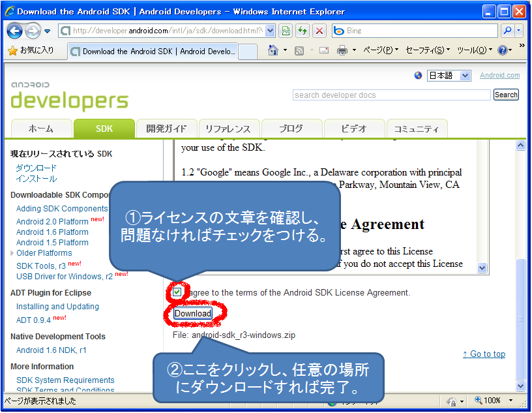Screen dimensions: 532x413
Task: Click the Download button
Action: point(193,313)
